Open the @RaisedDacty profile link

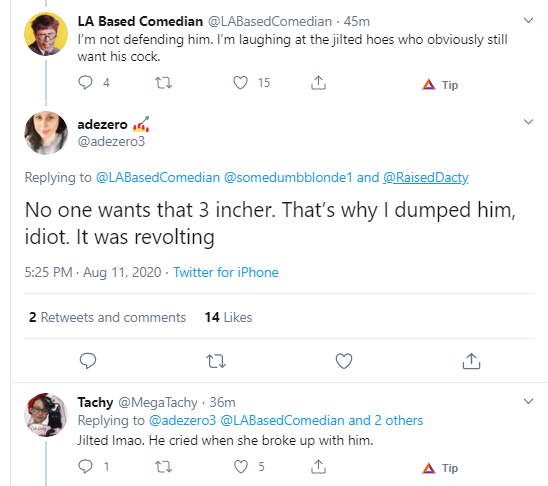[425, 177]
